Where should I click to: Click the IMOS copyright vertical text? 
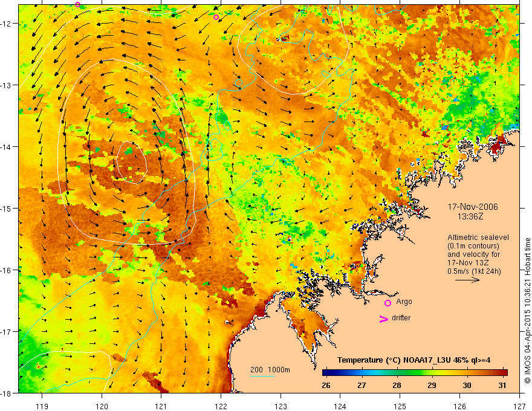click(528, 311)
